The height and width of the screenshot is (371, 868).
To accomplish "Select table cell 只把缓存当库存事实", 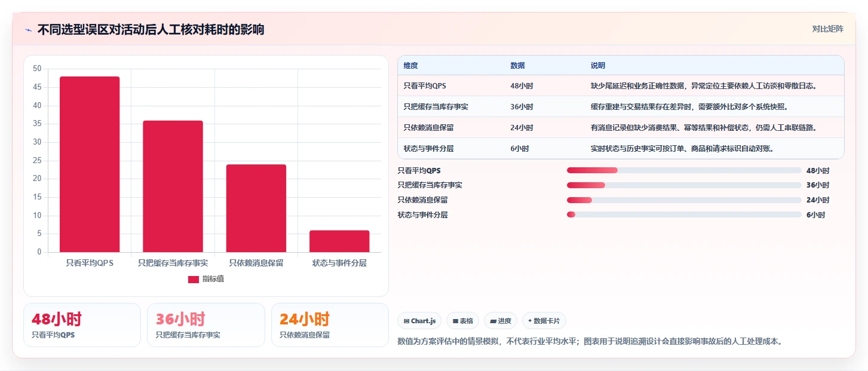I will (436, 107).
